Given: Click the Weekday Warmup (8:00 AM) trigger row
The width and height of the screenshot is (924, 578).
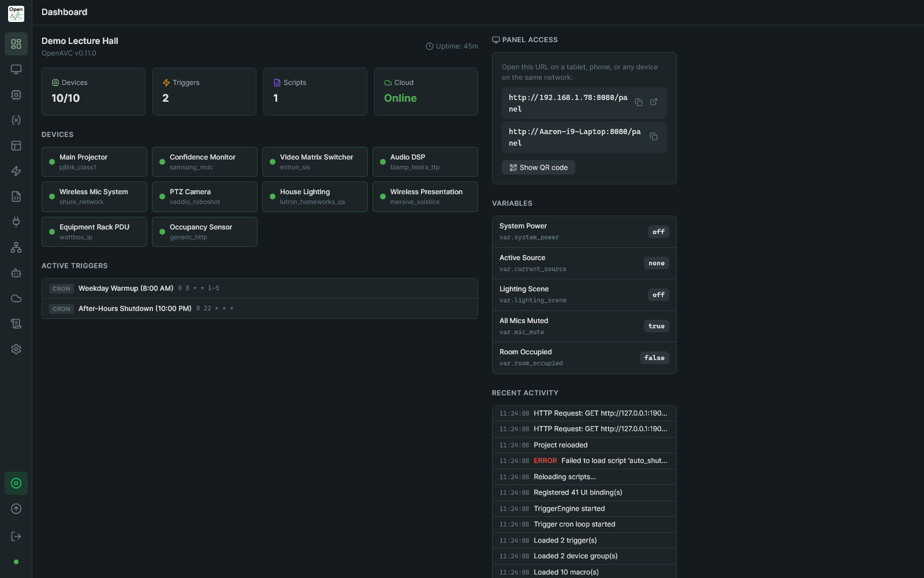Looking at the screenshot, I should 260,288.
